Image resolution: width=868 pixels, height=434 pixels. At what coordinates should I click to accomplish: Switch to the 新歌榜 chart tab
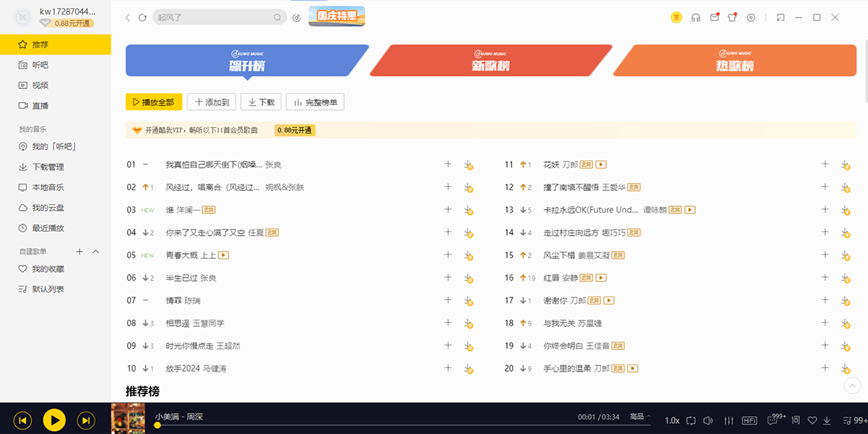tap(490, 61)
